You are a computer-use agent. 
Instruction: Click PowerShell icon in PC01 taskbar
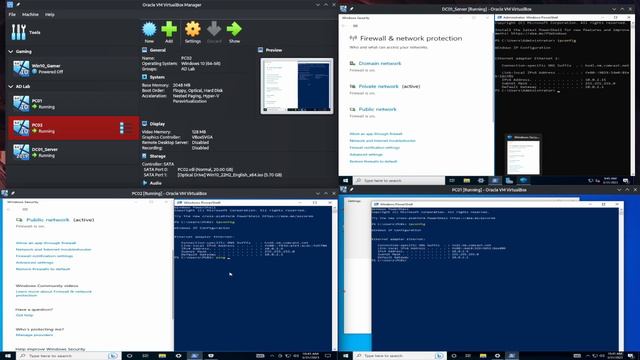coord(511,356)
